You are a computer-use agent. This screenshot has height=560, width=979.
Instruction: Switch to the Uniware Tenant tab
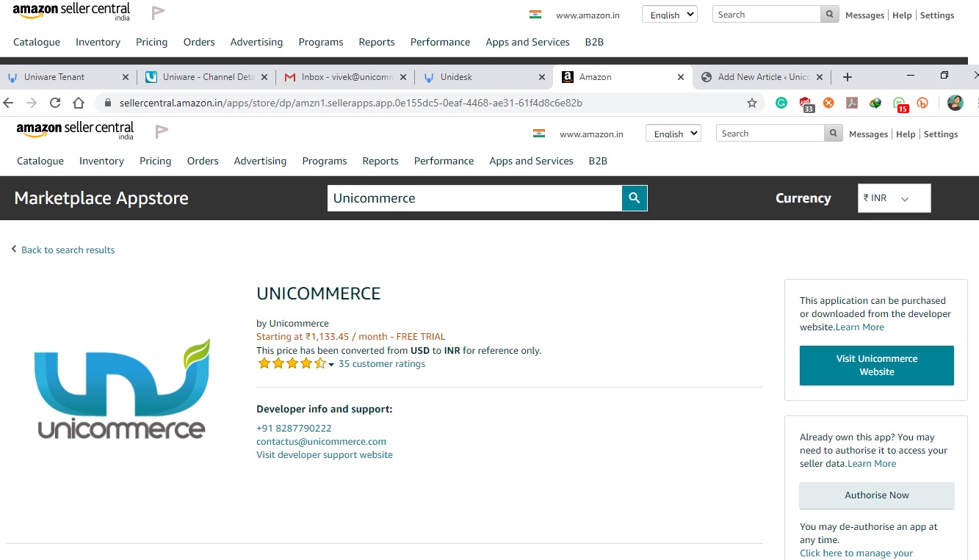[x=62, y=77]
